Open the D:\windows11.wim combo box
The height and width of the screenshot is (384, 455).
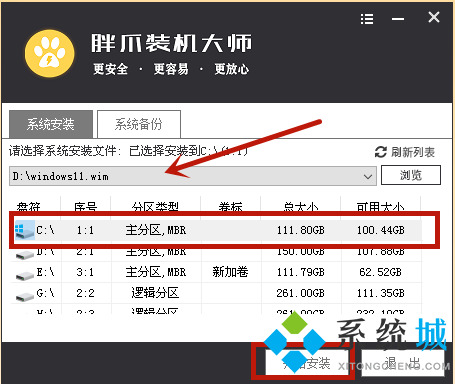193,176
